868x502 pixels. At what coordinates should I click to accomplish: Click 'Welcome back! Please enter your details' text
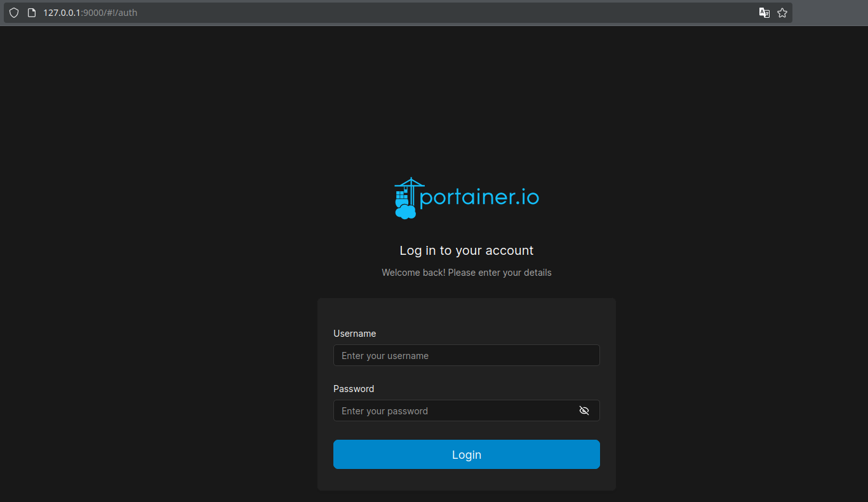coord(466,273)
